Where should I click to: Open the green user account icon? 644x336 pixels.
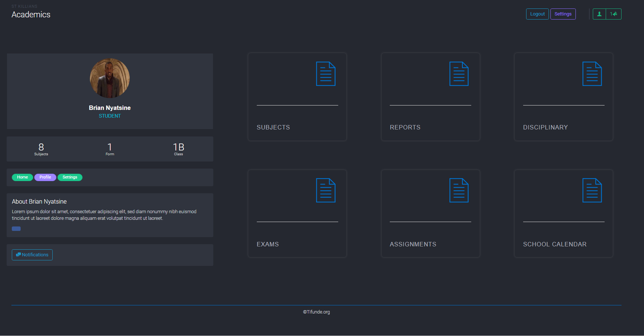pyautogui.click(x=599, y=14)
